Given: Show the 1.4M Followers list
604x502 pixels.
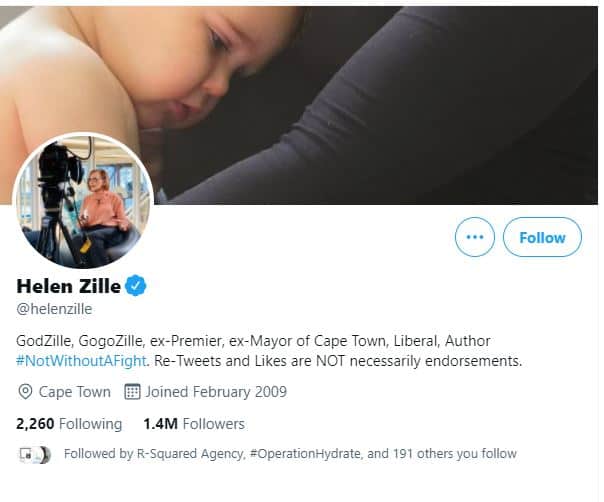Looking at the screenshot, I should pos(193,423).
